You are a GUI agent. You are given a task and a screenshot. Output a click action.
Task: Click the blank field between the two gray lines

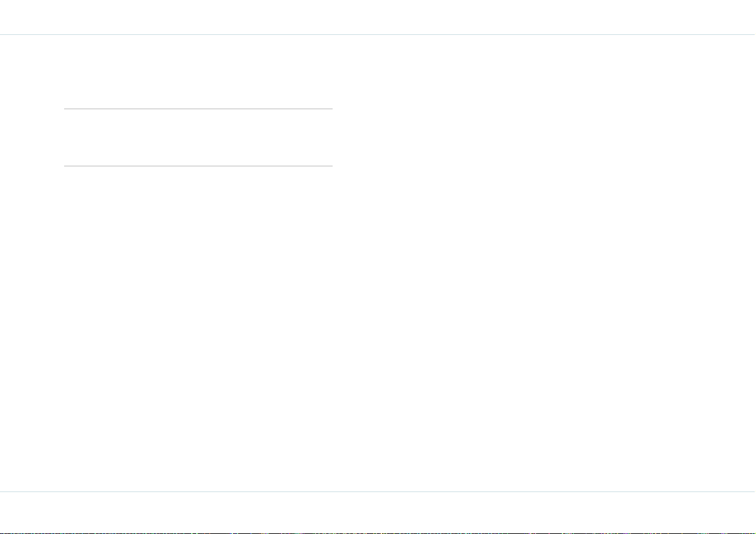click(198, 138)
